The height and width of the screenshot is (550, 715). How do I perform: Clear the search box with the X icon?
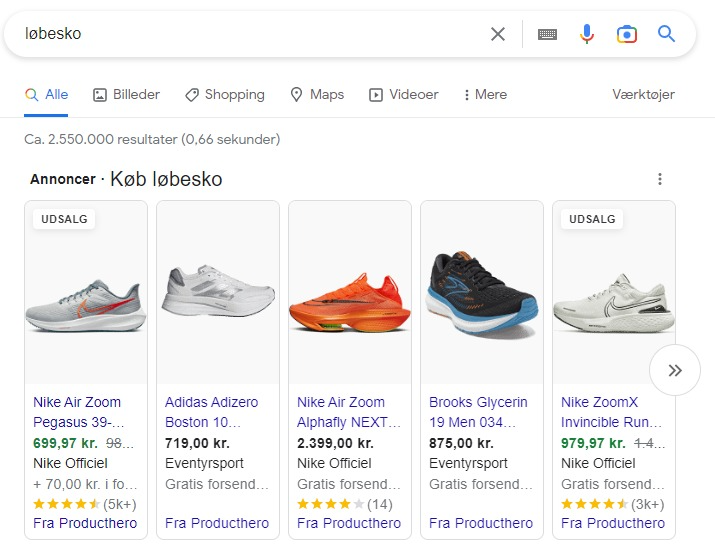497,34
